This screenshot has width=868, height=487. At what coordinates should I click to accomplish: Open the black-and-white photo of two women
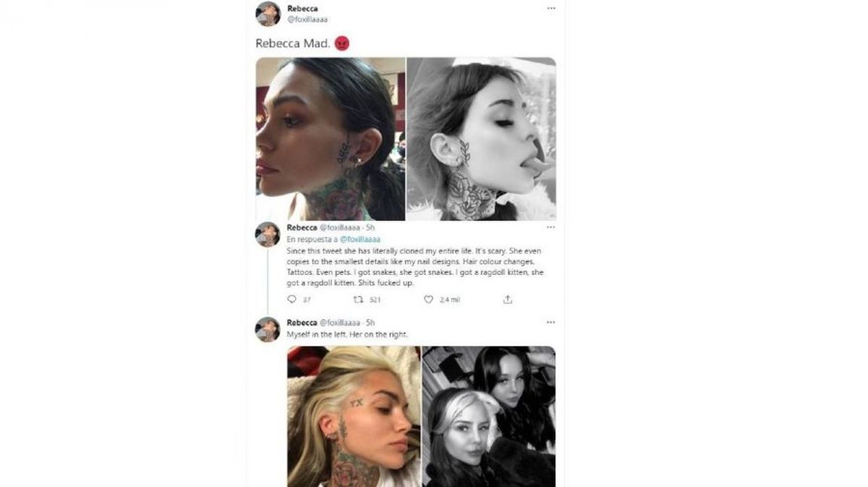pyautogui.click(x=489, y=416)
